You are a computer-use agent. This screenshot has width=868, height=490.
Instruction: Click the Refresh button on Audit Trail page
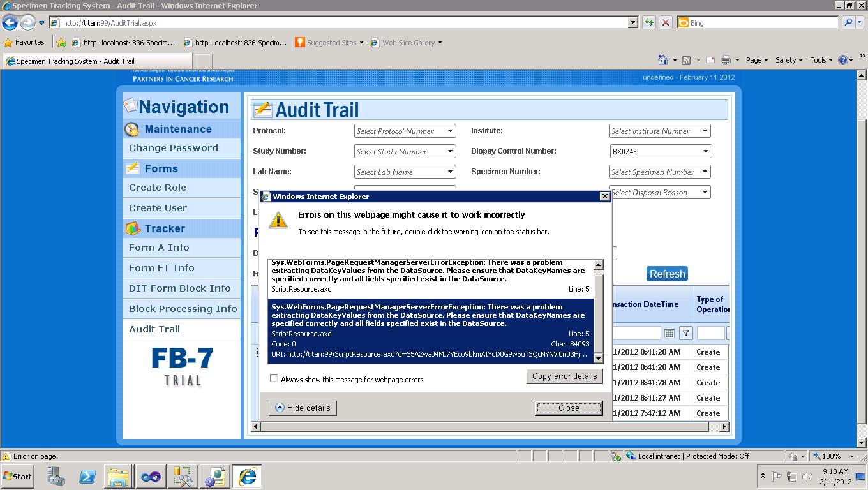click(667, 274)
